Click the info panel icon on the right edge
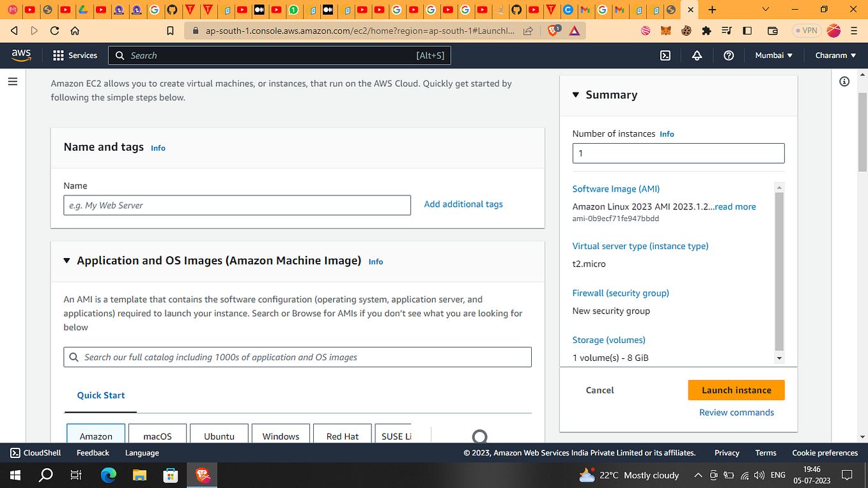This screenshot has height=488, width=868. coord(844,81)
